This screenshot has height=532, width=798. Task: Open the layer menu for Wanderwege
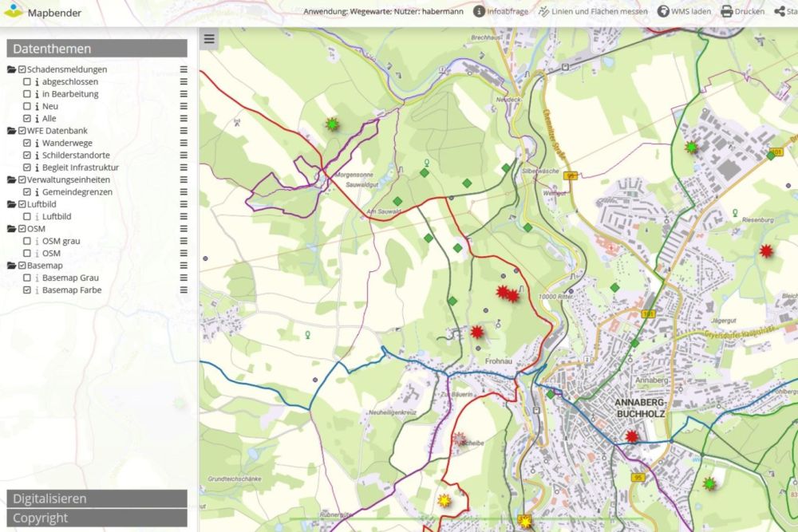184,143
